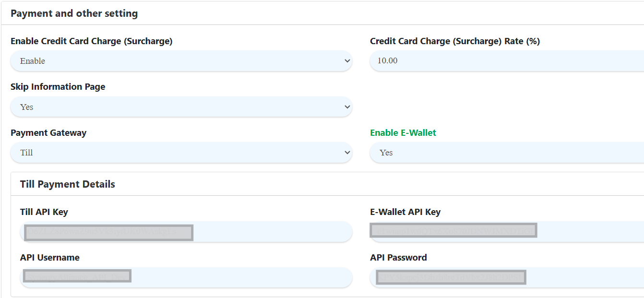Click the Payment Gateway label text
Image resolution: width=644 pixels, height=298 pixels.
point(48,133)
